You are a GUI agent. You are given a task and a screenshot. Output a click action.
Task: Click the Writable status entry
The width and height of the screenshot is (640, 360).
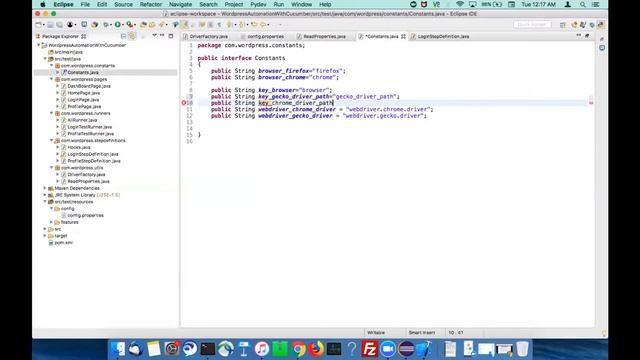click(x=376, y=333)
